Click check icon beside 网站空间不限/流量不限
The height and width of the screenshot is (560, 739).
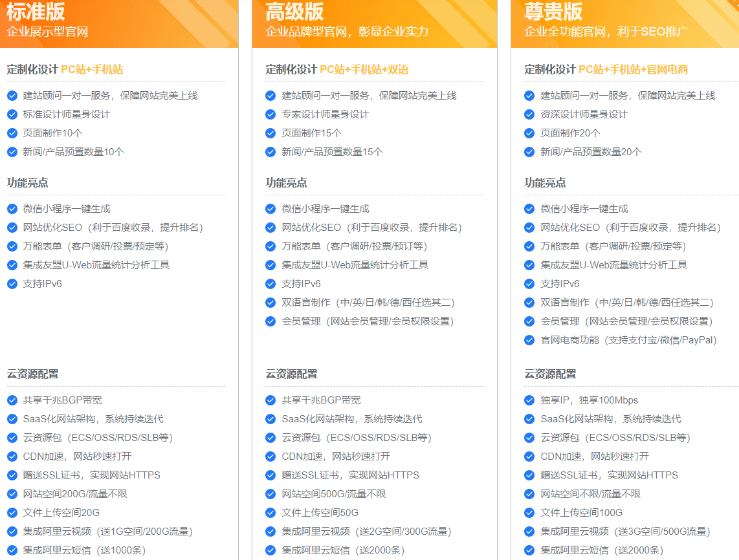529,494
